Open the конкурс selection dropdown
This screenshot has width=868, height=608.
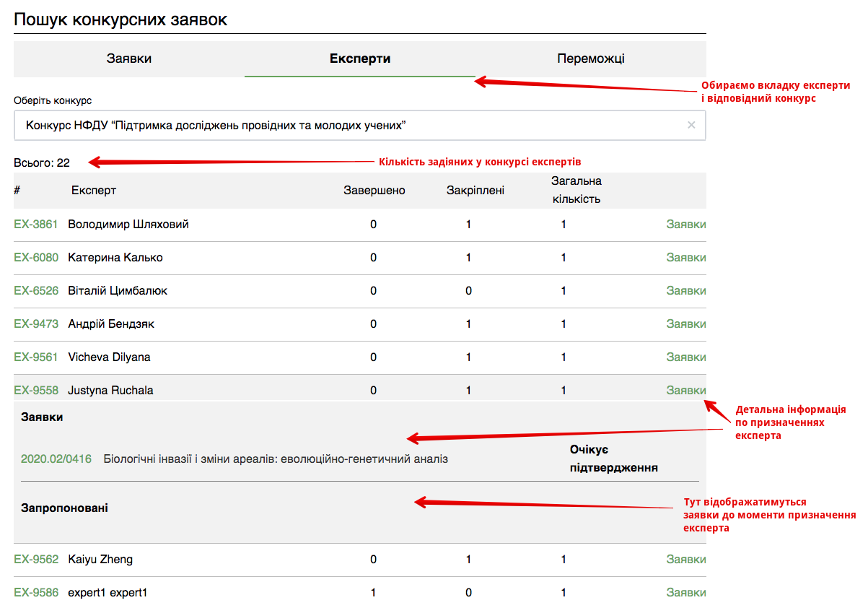pyautogui.click(x=346, y=126)
